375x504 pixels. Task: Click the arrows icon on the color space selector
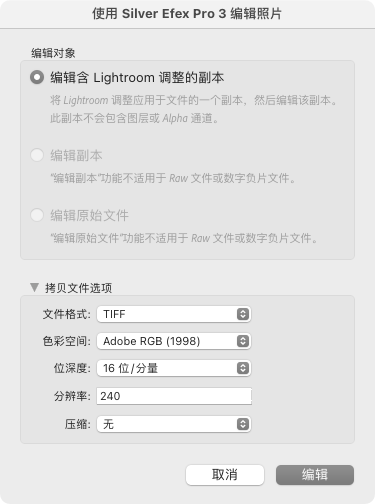point(243,341)
